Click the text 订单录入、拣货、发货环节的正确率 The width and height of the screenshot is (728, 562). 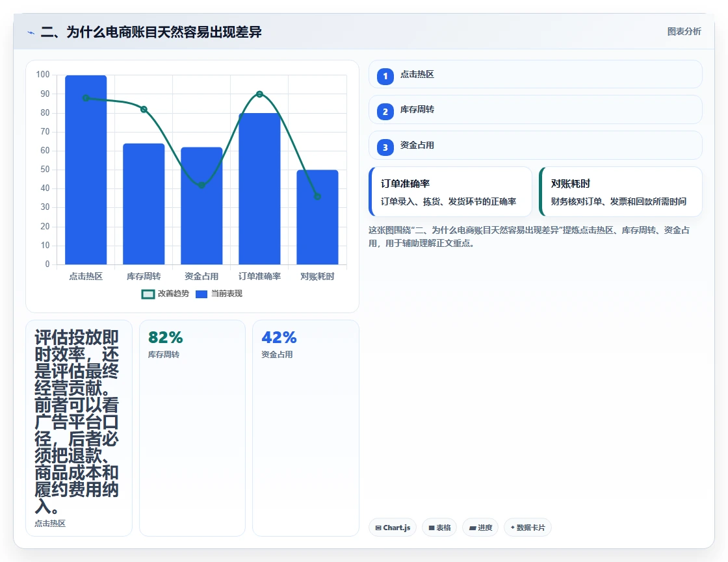click(x=448, y=201)
